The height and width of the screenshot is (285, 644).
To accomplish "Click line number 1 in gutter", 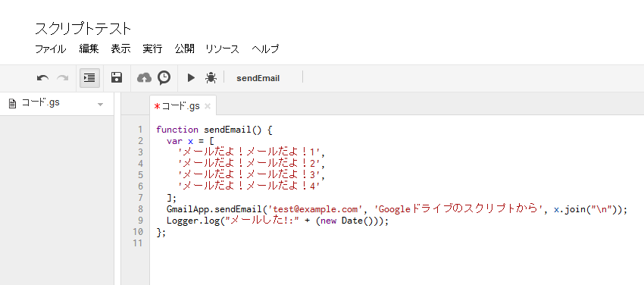I will point(140,130).
